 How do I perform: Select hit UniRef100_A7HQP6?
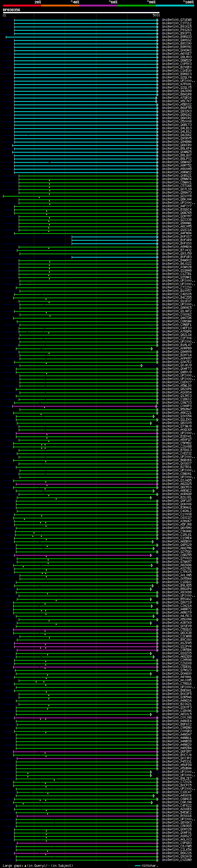click(177, 332)
